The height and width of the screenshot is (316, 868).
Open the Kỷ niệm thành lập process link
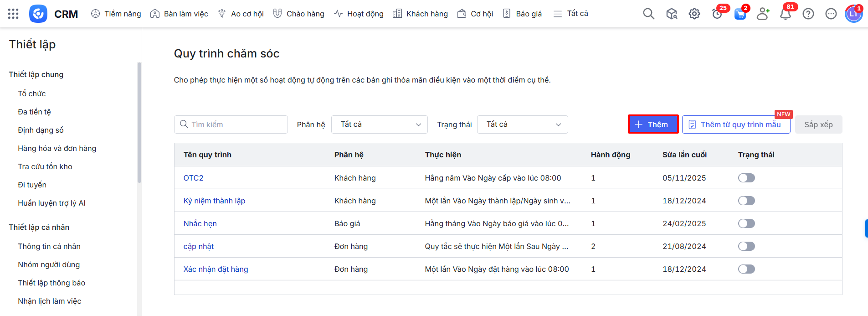point(214,201)
